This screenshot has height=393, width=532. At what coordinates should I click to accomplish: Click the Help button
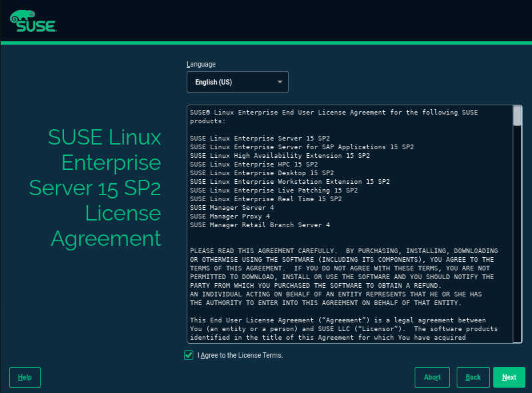tap(25, 377)
